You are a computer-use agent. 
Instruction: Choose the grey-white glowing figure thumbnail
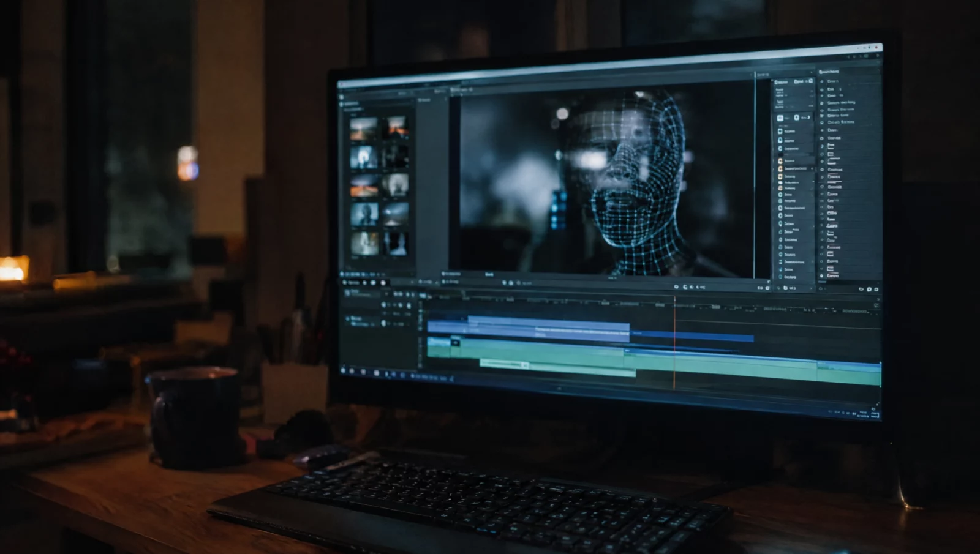(x=396, y=184)
